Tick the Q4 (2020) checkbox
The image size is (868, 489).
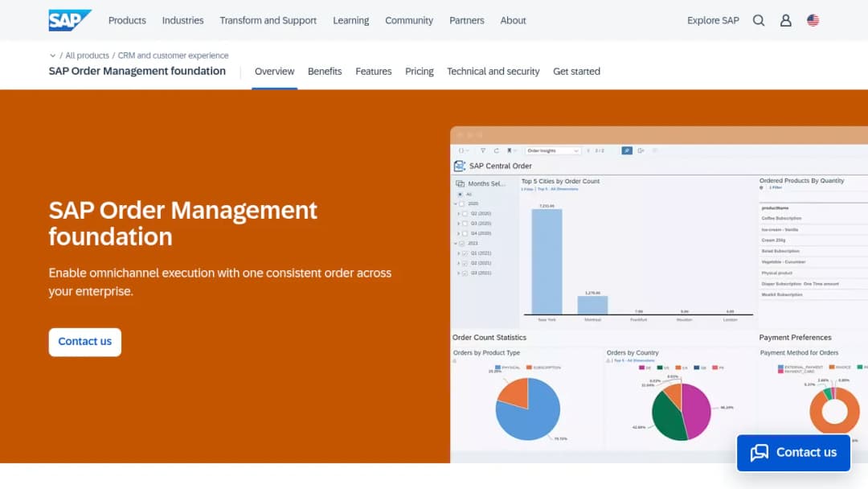[x=465, y=234]
